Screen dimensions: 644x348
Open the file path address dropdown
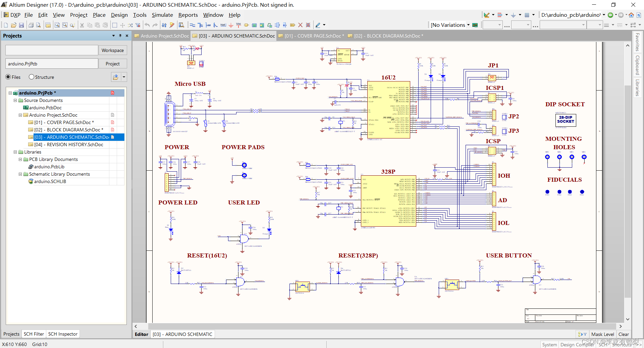pos(604,15)
